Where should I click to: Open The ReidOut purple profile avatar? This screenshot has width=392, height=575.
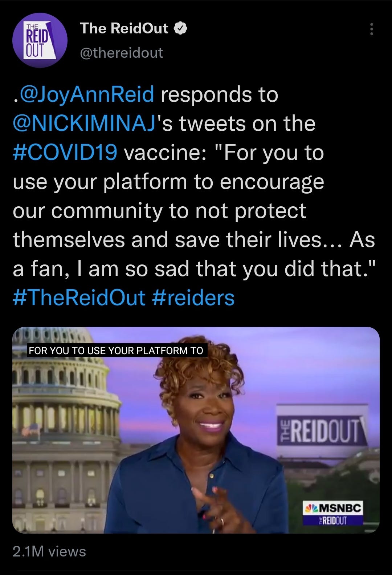click(x=40, y=40)
